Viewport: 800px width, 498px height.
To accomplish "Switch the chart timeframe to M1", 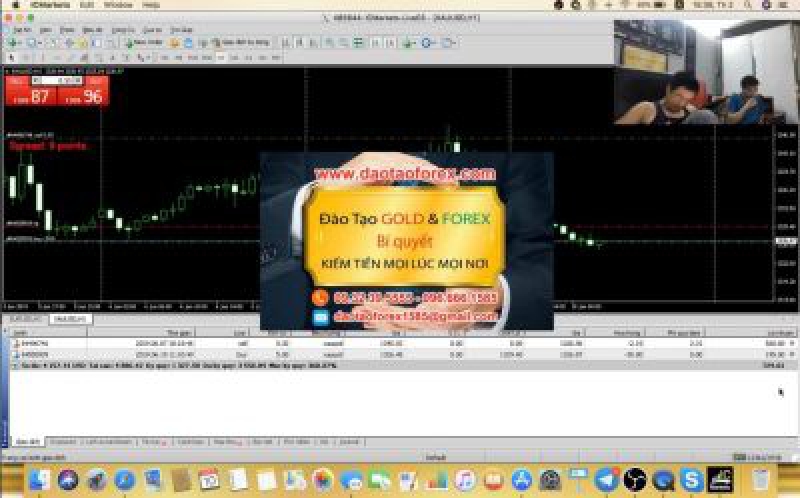I will click(165, 58).
